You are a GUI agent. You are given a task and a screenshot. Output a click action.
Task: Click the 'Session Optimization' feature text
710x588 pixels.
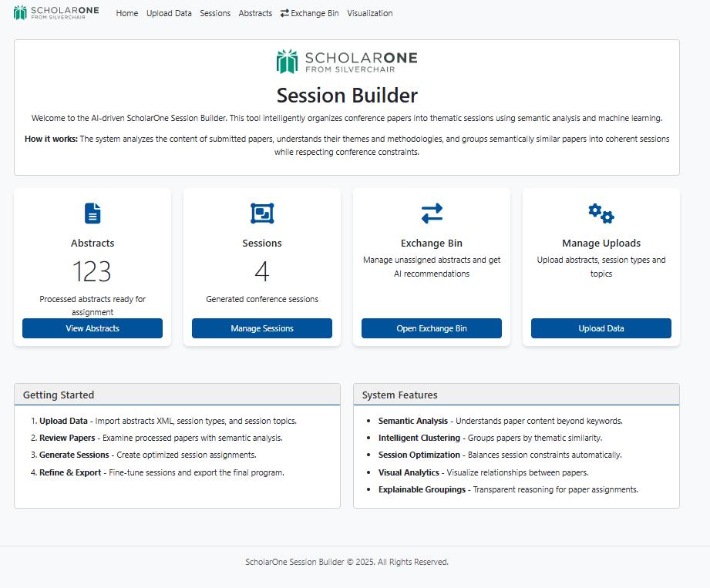tap(419, 455)
